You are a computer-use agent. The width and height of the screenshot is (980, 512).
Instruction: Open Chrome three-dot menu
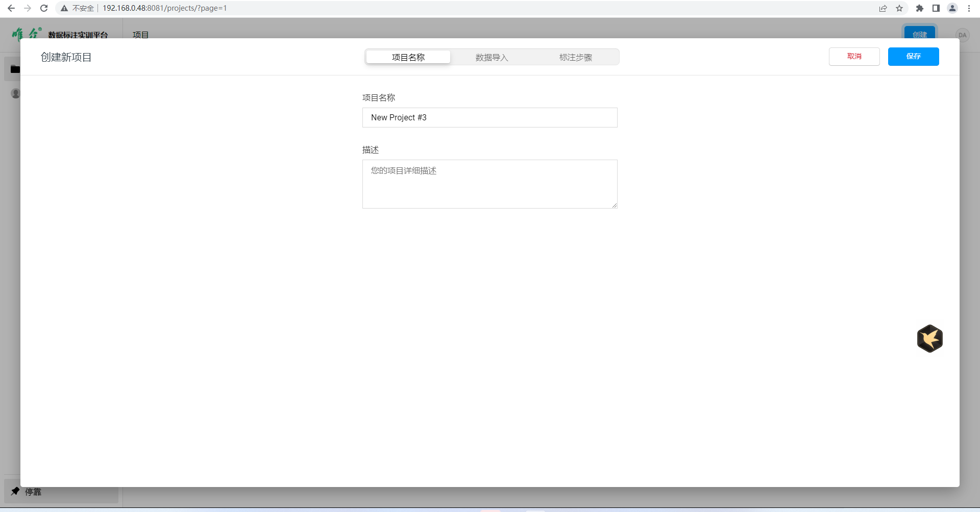[x=969, y=8]
